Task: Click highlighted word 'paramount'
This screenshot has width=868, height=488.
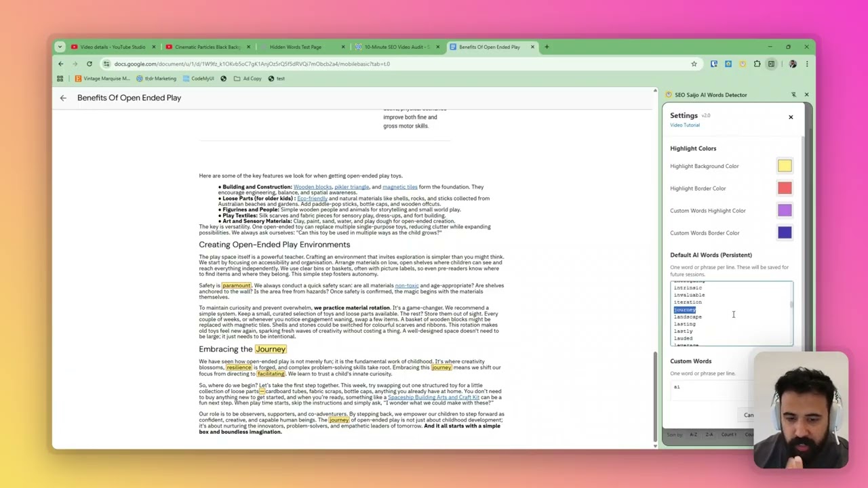Action: pos(236,285)
